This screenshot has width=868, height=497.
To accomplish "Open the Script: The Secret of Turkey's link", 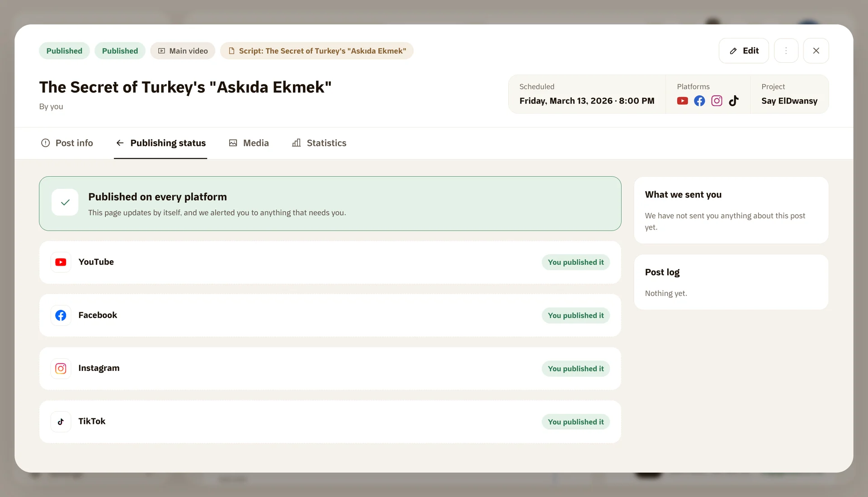I will point(317,51).
